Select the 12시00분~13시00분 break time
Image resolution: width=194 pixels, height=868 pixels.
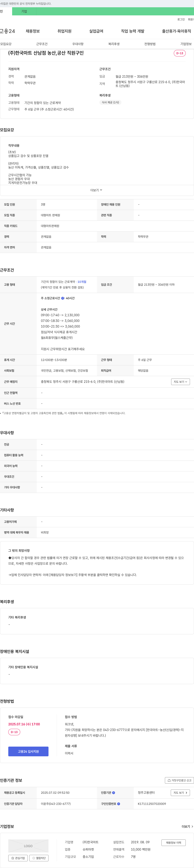[x=54, y=360]
